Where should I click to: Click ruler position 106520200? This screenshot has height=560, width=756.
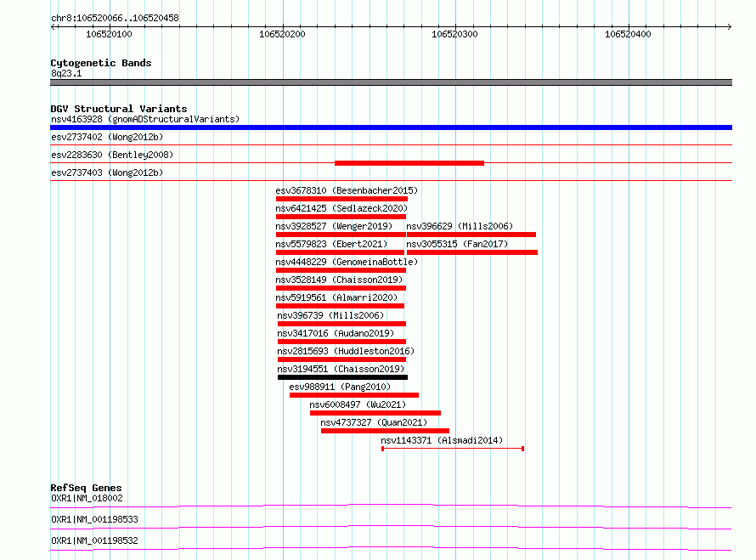pyautogui.click(x=282, y=34)
